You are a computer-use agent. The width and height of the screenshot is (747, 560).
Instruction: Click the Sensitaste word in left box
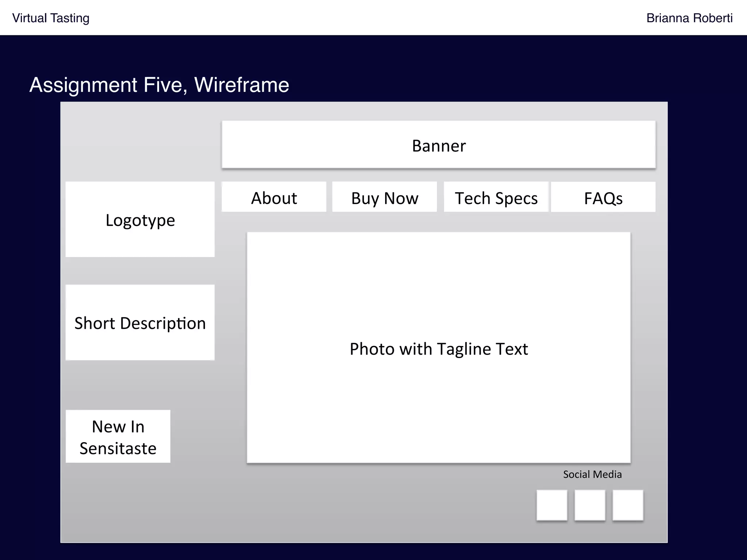(x=118, y=448)
